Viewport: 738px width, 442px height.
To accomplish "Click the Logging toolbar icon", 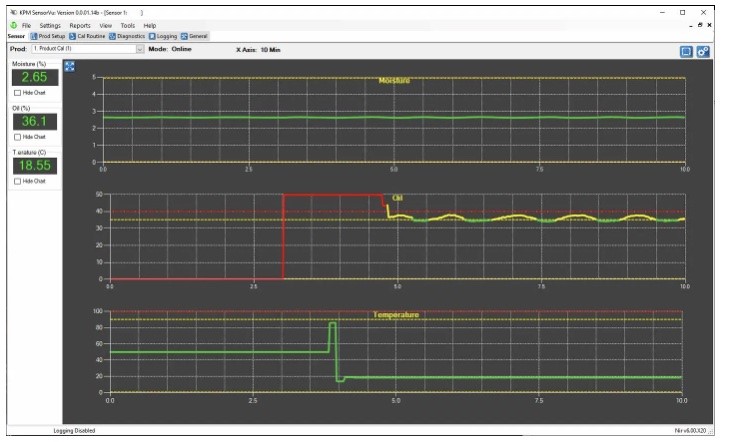I will 161,36.
